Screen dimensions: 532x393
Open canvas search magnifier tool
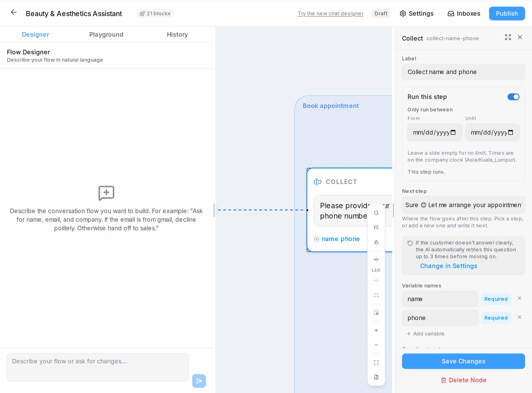tap(376, 213)
